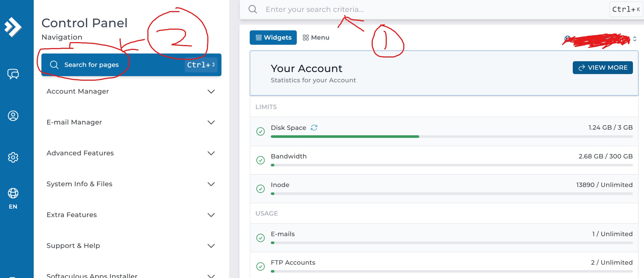Viewport: 644px width, 278px height.
Task: Switch to the Menu tab
Action: [316, 38]
